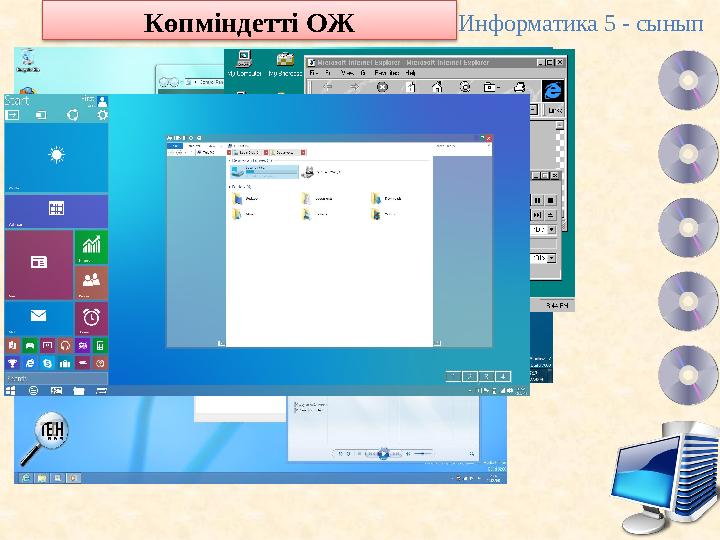
Task: Click Home icon in Internet Explorer toolbar
Action: pos(437,87)
